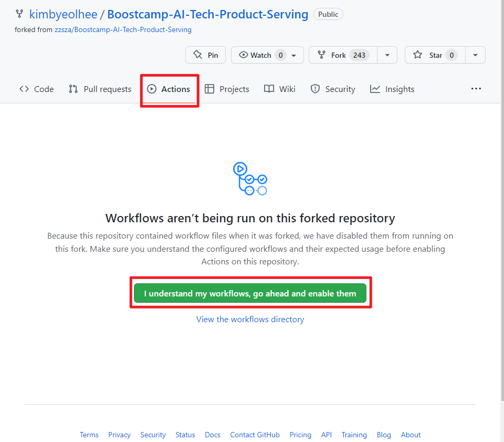Click the star icon in the Star button
504x442 pixels.
click(x=417, y=55)
